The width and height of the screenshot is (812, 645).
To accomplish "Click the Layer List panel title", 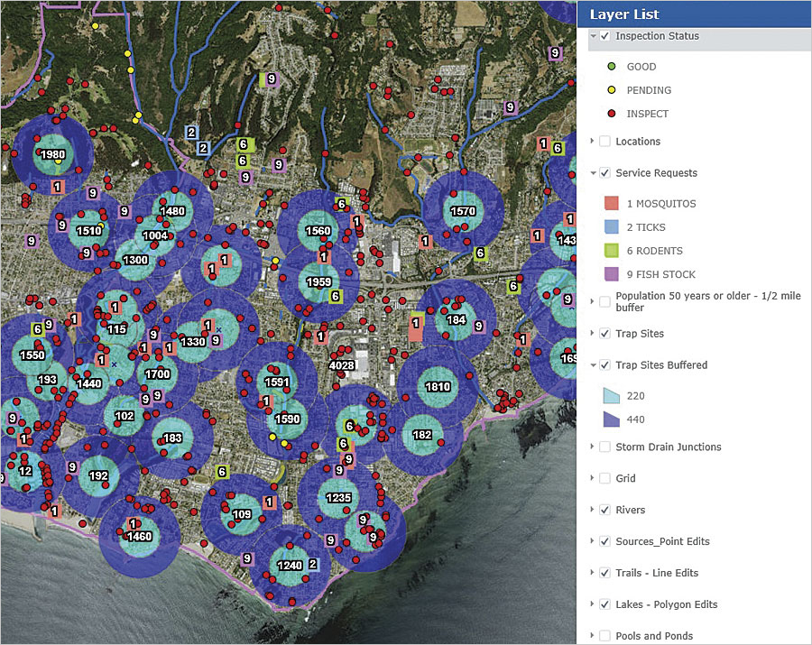I will 624,14.
